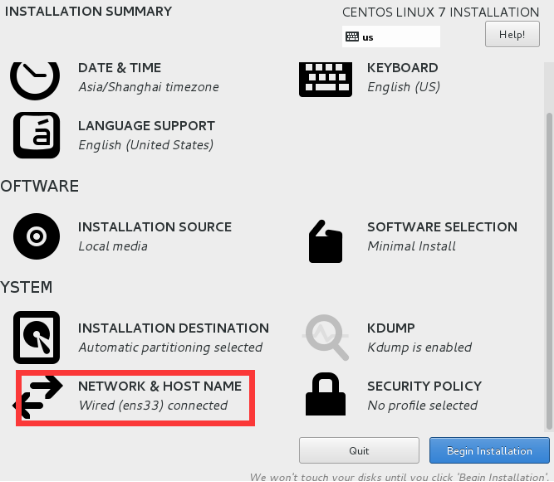The image size is (554, 482).
Task: Click the Date & Time clock icon
Action: (35, 80)
